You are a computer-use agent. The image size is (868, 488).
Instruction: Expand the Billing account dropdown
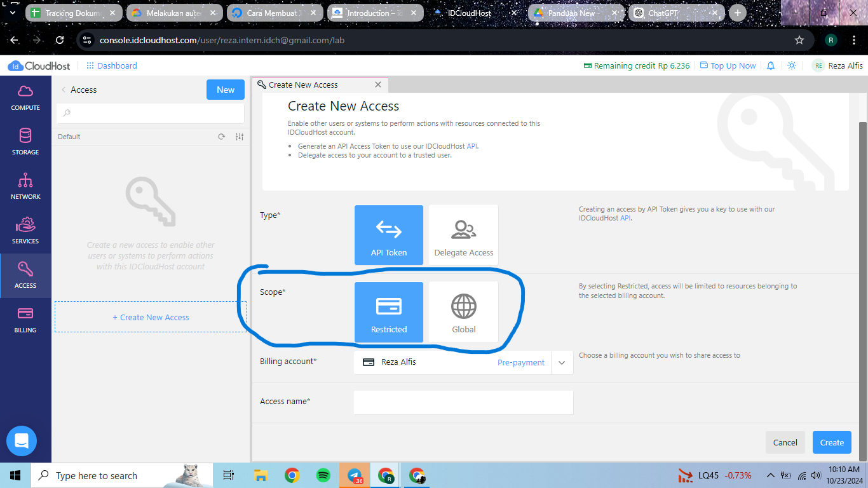562,362
